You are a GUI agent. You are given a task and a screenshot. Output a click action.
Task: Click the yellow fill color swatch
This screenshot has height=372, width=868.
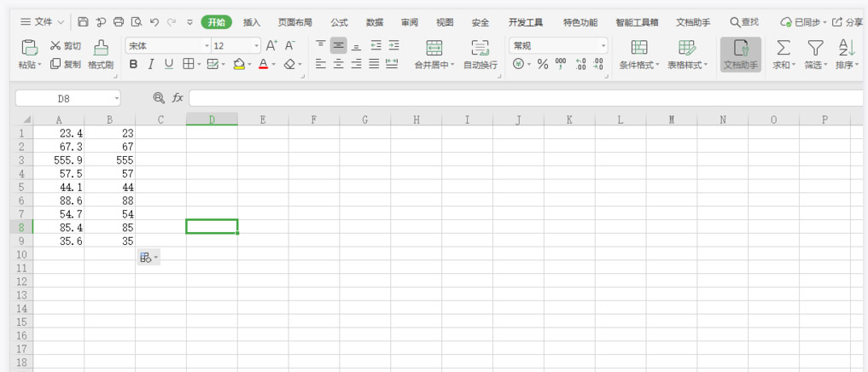tap(239, 64)
